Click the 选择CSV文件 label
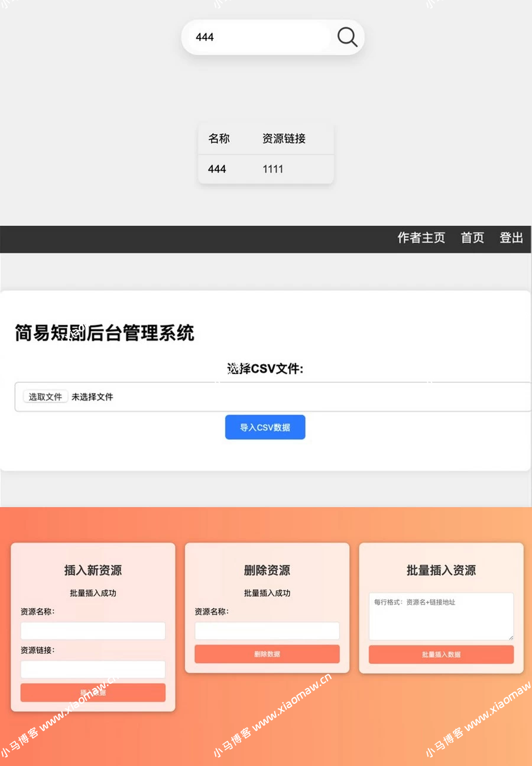The image size is (532, 766). tap(265, 369)
